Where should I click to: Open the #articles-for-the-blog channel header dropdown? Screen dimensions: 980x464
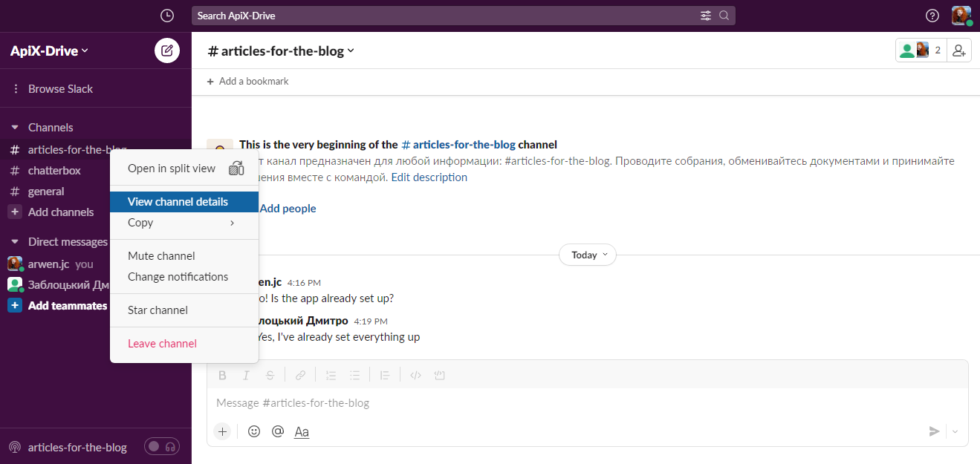coord(281,50)
